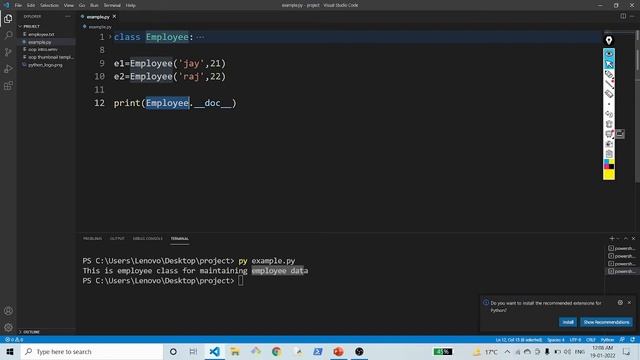640x360 pixels.
Task: Open the Help menu
Action: [x=131, y=5]
